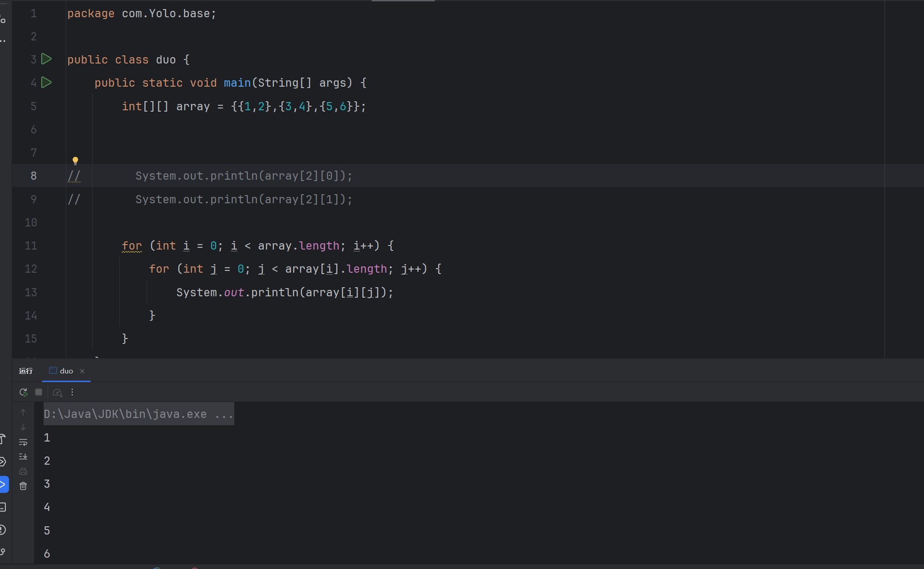This screenshot has height=569, width=924.
Task: Click the main method name
Action: tap(237, 83)
